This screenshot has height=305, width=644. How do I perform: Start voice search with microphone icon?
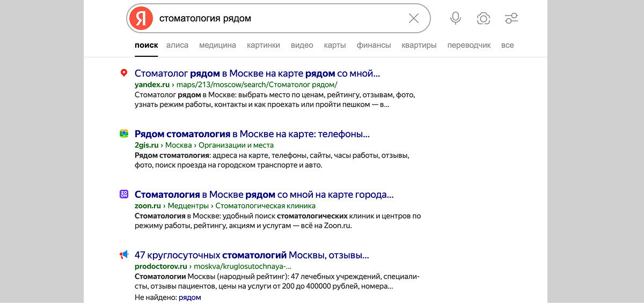click(x=455, y=19)
